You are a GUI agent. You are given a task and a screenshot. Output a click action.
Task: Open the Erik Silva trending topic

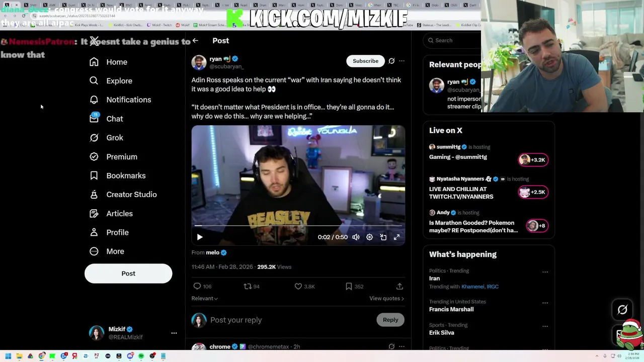click(442, 332)
